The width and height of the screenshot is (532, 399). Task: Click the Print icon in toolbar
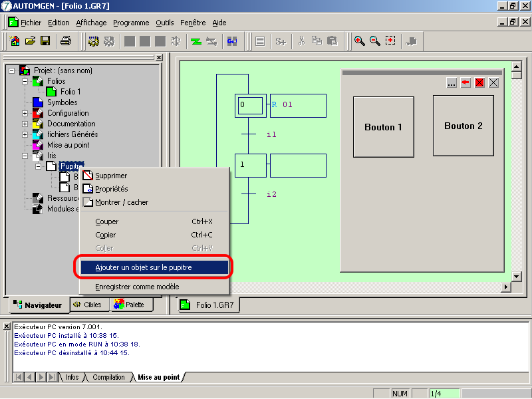[x=66, y=41]
